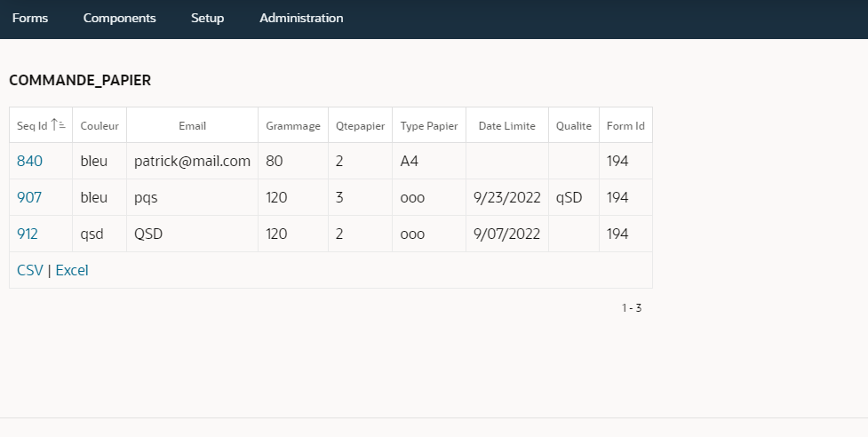Sort by the Form Id column header
868x437 pixels.
pos(625,125)
